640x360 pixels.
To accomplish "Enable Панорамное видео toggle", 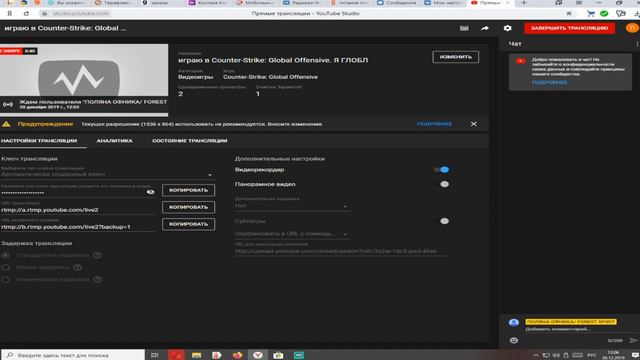I will [444, 184].
